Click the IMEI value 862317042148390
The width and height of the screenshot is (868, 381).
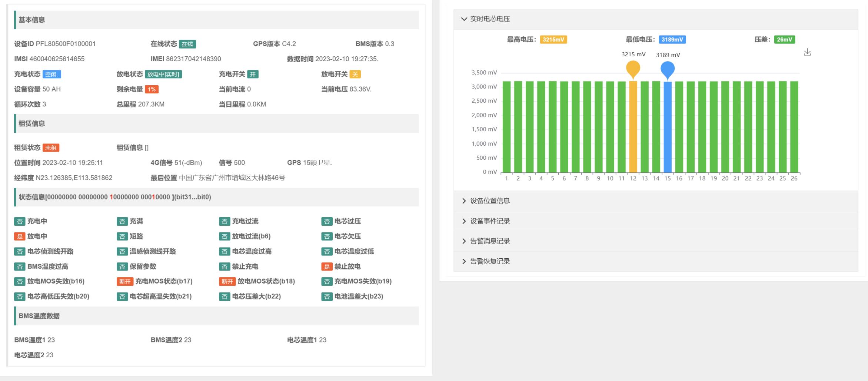click(193, 59)
